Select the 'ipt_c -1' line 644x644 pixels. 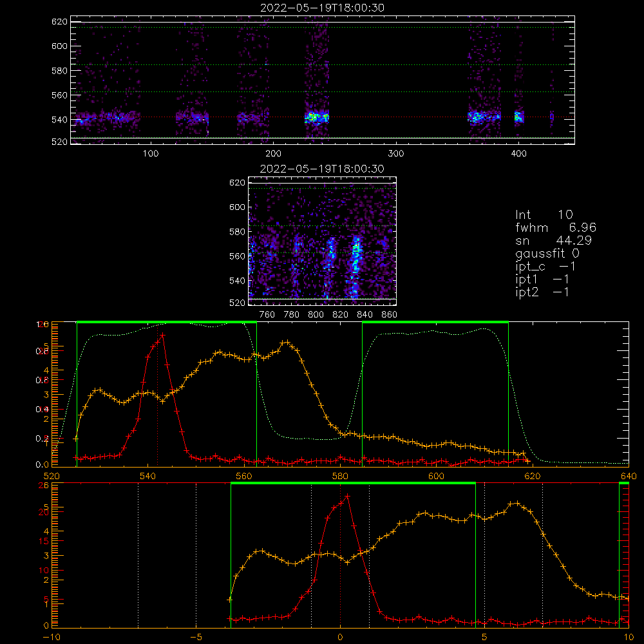pos(545,267)
